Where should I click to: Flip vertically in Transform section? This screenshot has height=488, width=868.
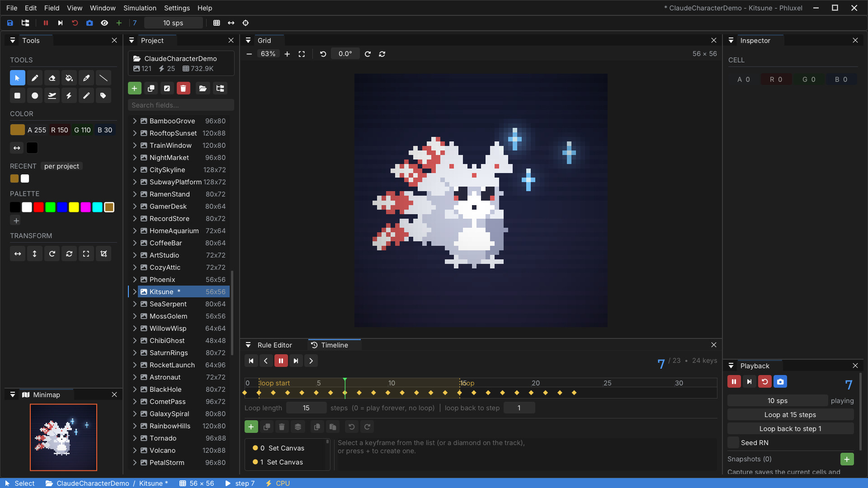pos(34,253)
